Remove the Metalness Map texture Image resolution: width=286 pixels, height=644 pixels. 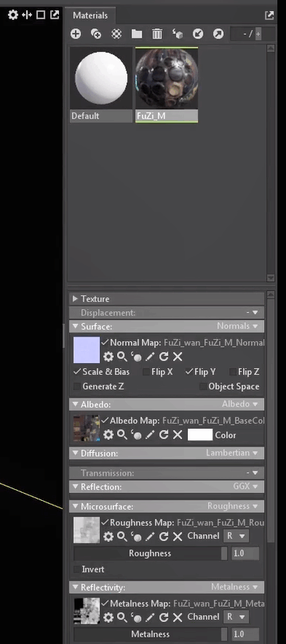coord(178,617)
